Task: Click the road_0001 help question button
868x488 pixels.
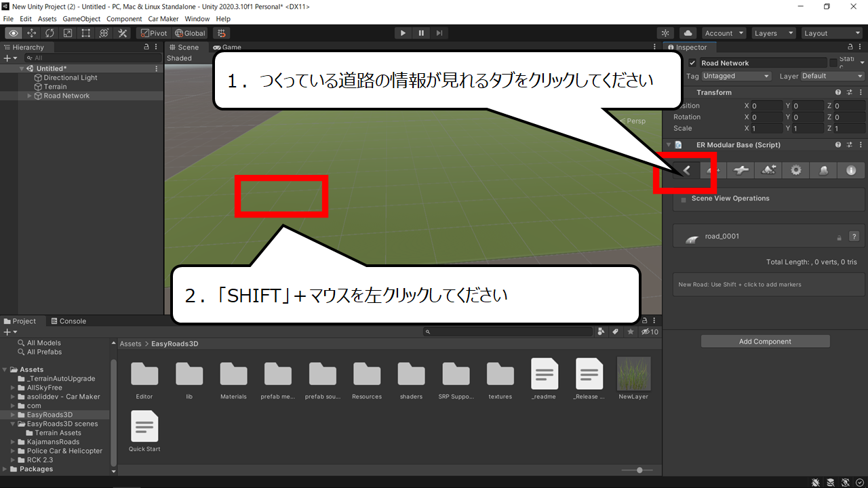Action: click(854, 237)
